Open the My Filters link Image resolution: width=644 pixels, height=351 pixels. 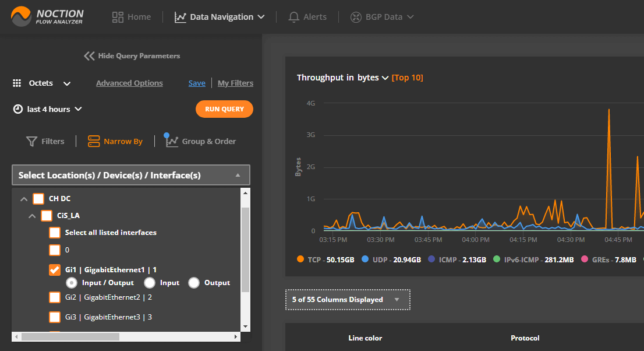(235, 83)
